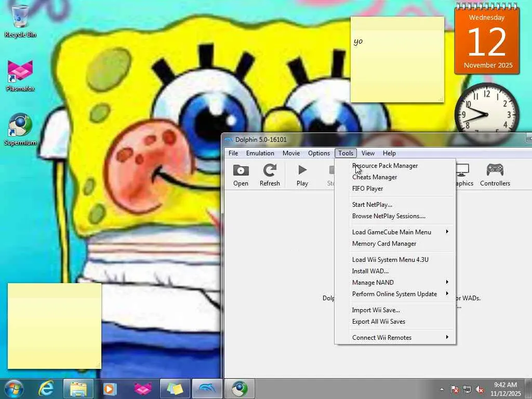Screen dimensions: 532x399
Task: Click the muted volume tray icon
Action: coord(480,390)
